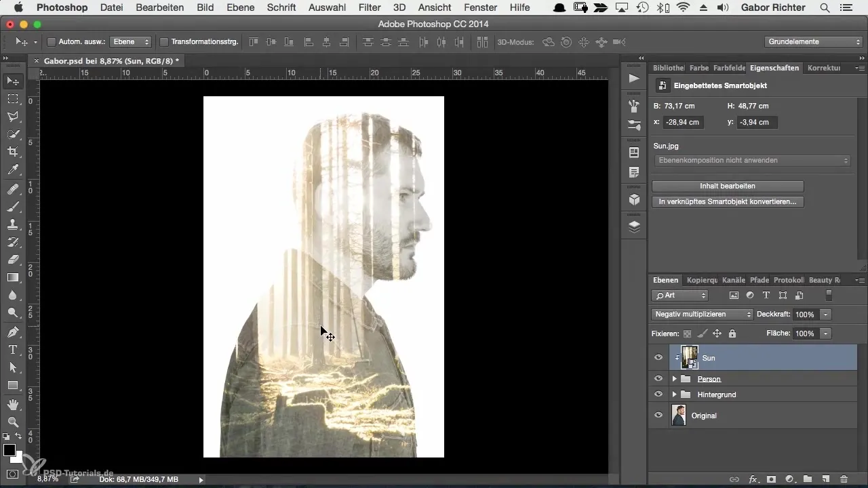Create a new group folder icon

tap(808, 479)
